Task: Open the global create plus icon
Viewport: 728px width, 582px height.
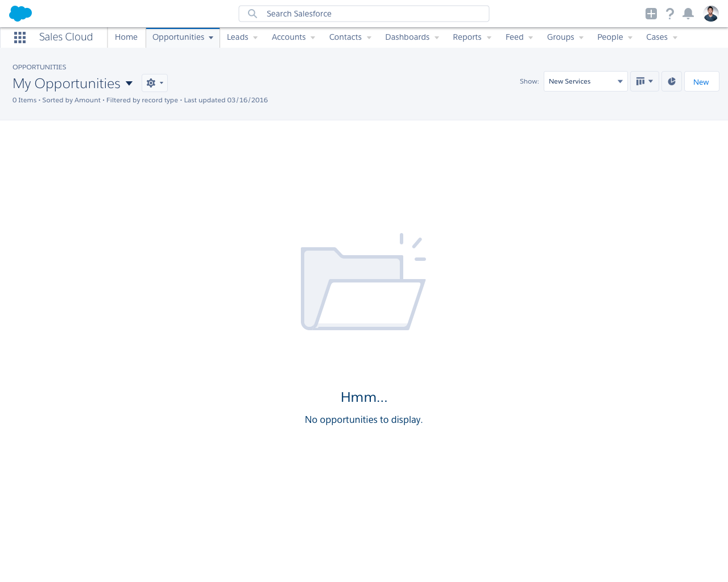Action: coord(650,13)
